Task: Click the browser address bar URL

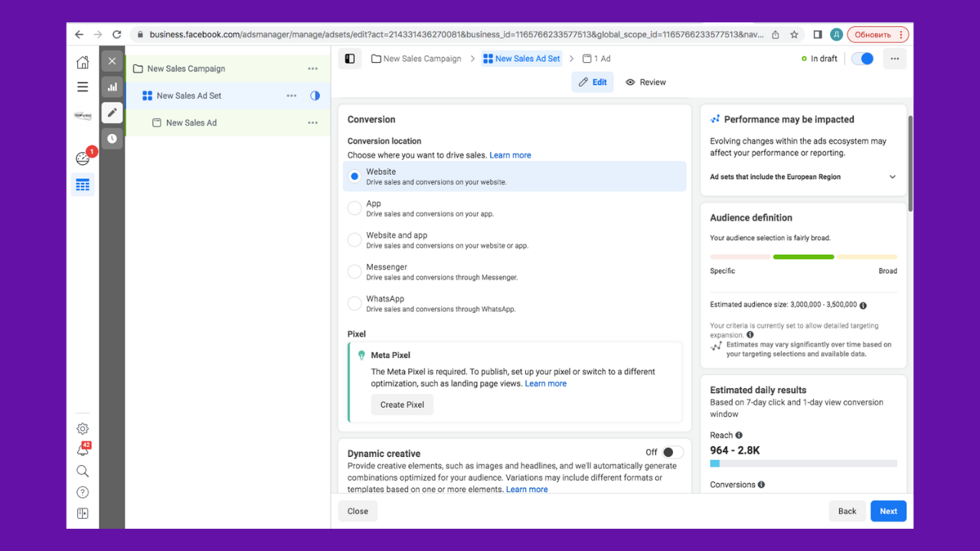Action: (456, 34)
